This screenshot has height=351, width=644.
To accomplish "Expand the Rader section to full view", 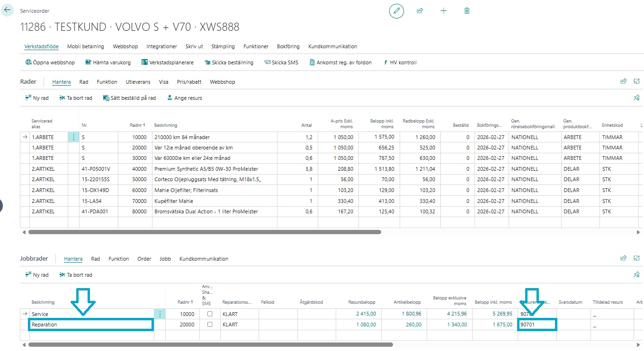I will 637,81.
